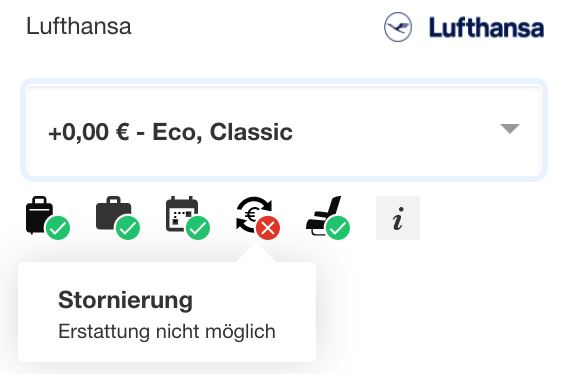Click the green check on seat icon
The height and width of the screenshot is (374, 568).
[338, 228]
